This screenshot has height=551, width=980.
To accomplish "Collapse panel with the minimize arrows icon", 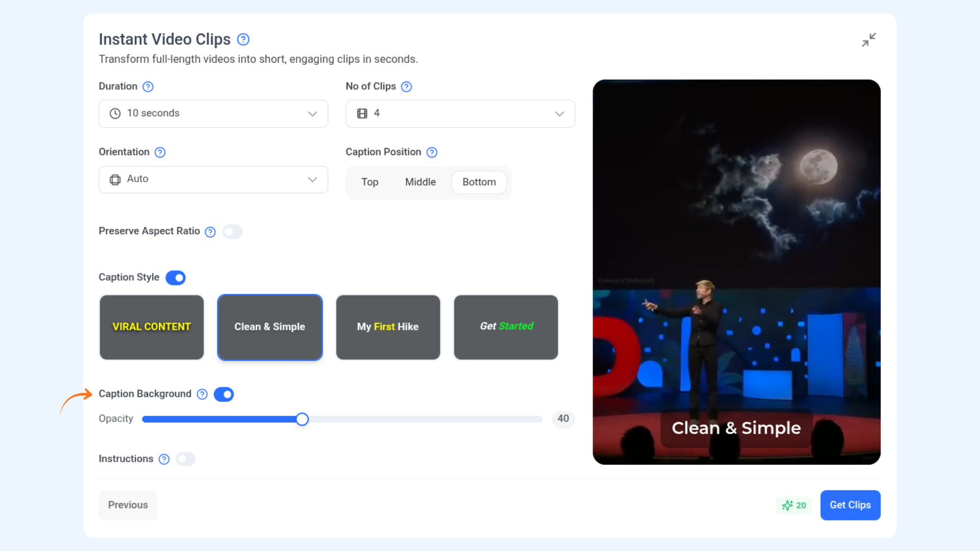I will point(869,40).
